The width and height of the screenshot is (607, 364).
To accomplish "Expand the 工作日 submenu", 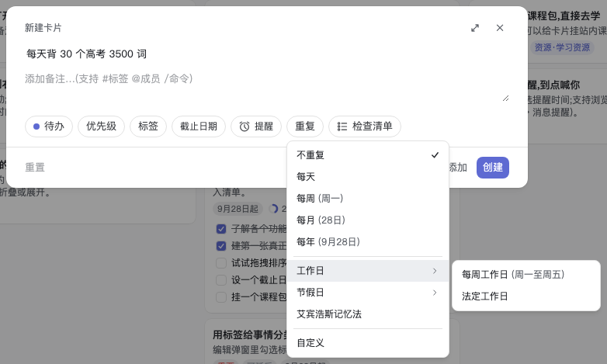I will pyautogui.click(x=368, y=271).
